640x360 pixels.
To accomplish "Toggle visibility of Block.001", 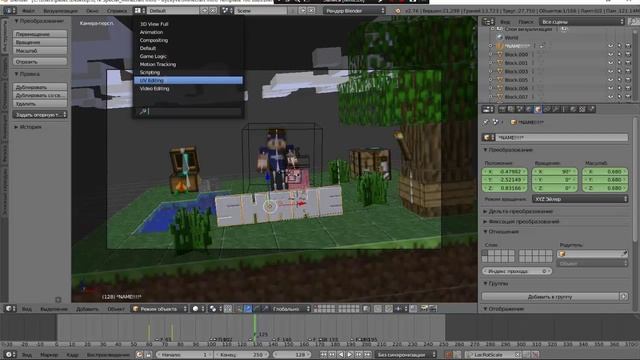I will [611, 63].
